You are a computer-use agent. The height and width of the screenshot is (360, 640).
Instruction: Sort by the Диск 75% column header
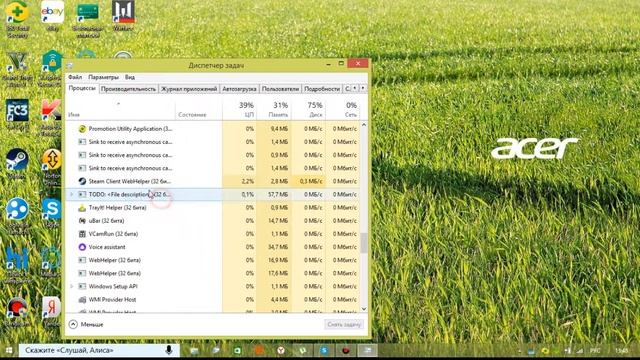pos(309,109)
